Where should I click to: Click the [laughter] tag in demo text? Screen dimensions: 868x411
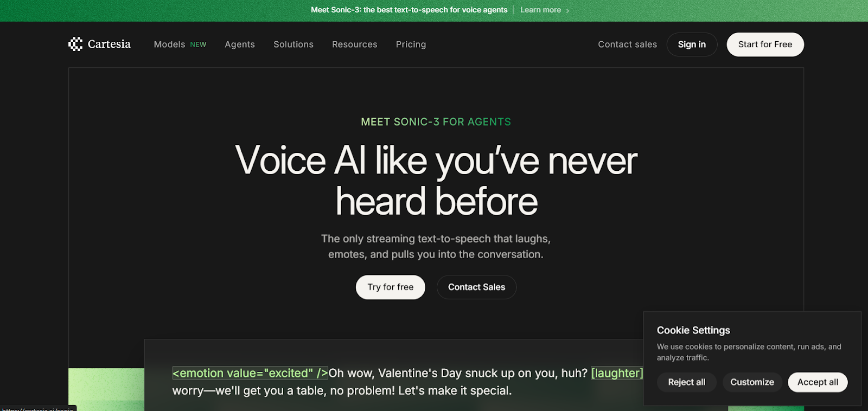tap(617, 373)
